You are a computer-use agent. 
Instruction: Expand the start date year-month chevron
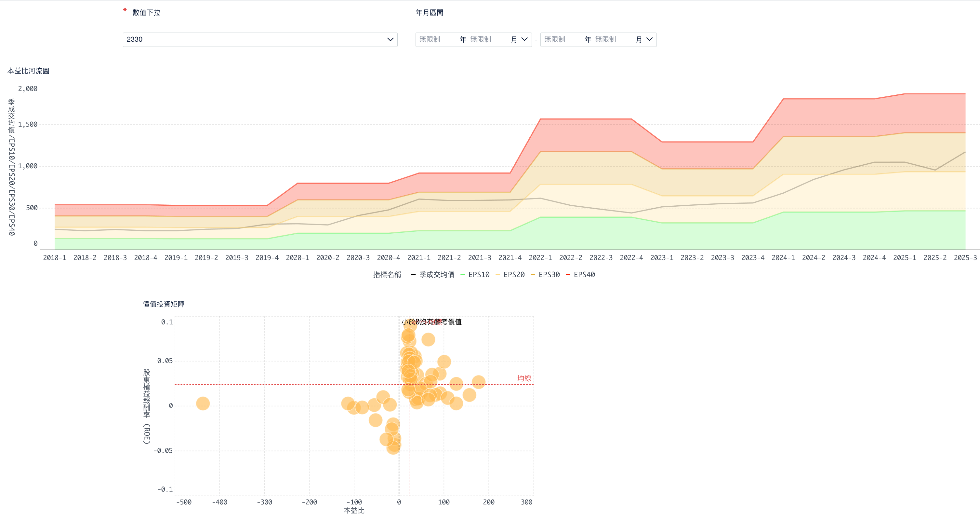click(524, 40)
